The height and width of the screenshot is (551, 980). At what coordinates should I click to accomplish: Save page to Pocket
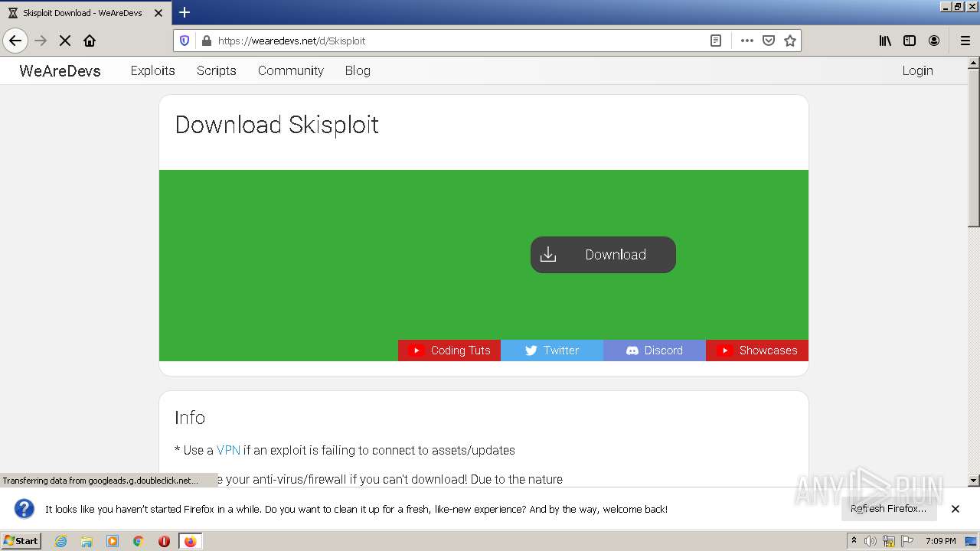(769, 41)
